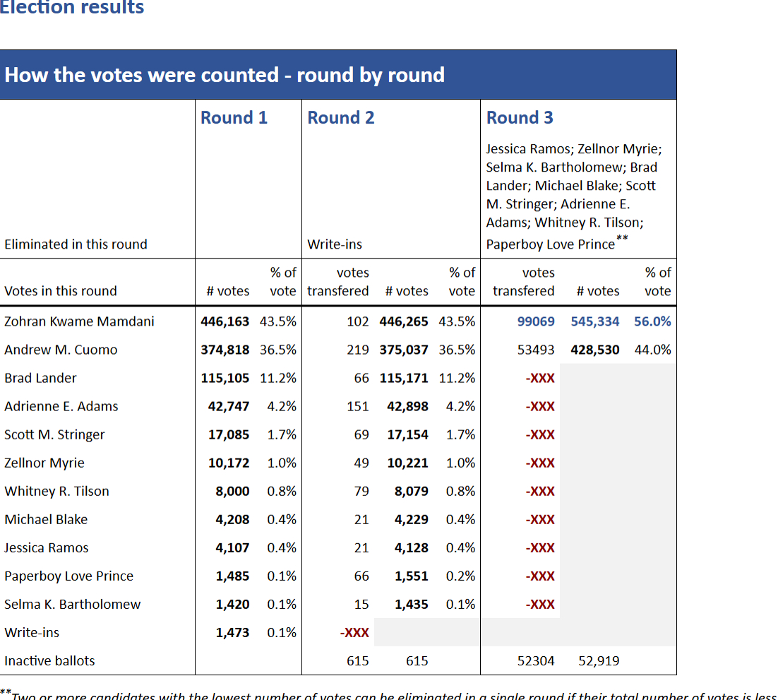Select the Round 3 column header
This screenshot has height=700, width=778.
[x=520, y=118]
